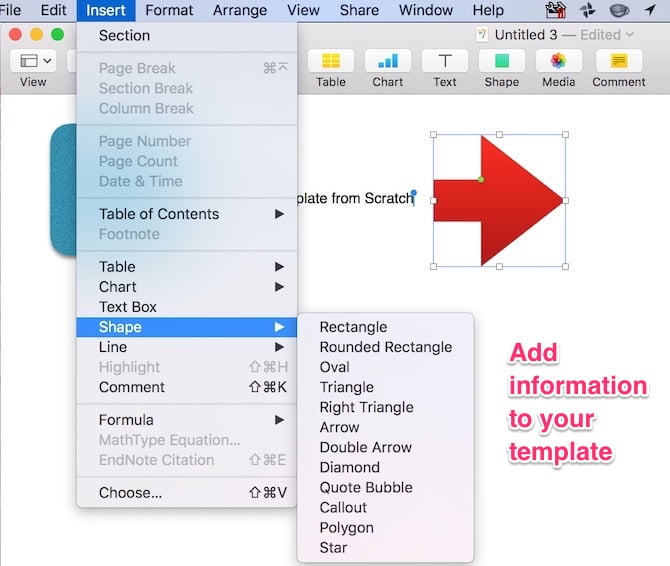Click Choose... in the Insert menu

pyautogui.click(x=130, y=492)
